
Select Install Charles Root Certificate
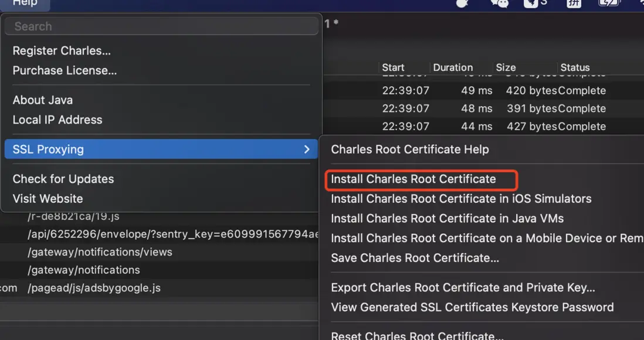click(x=413, y=179)
